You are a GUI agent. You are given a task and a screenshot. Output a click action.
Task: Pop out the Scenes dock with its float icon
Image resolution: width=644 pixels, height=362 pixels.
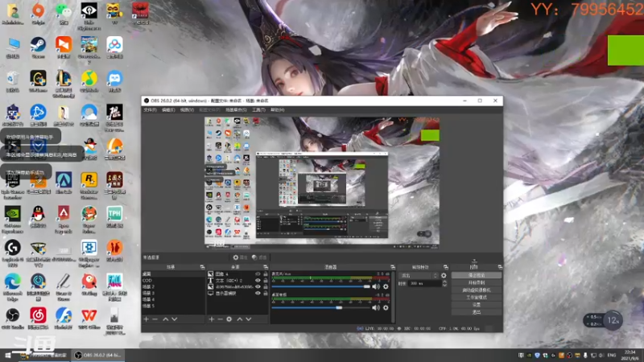tap(202, 267)
